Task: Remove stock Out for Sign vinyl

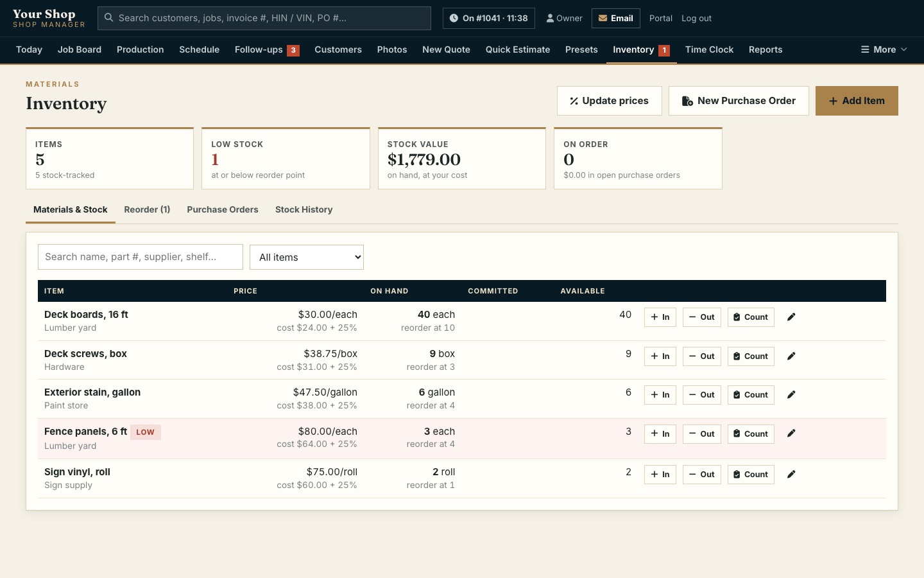Action: pyautogui.click(x=702, y=475)
